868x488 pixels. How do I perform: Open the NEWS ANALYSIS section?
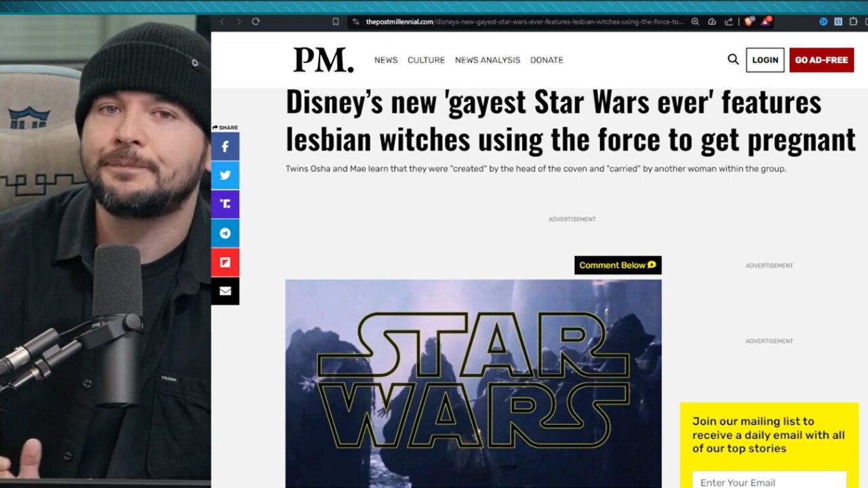tap(488, 60)
